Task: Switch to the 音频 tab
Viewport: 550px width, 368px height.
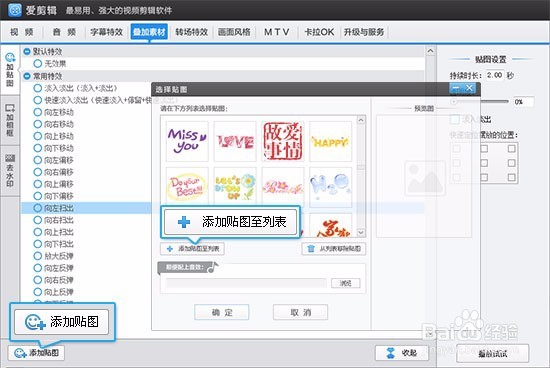Action: pyautogui.click(x=64, y=32)
